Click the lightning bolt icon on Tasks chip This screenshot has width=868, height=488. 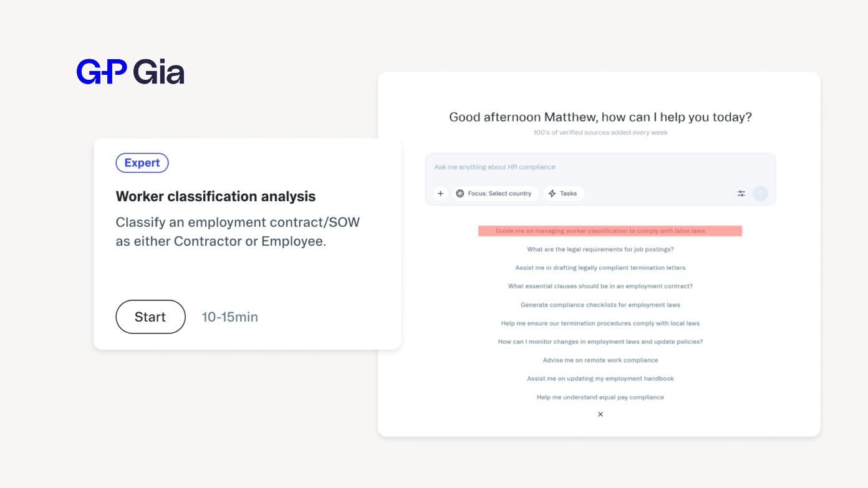(x=551, y=193)
